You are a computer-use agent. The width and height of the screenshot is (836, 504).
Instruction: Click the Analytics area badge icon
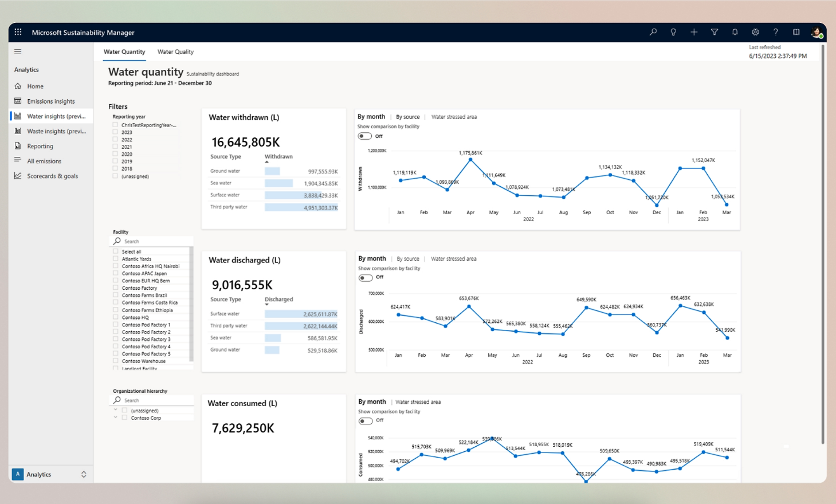[x=18, y=474]
